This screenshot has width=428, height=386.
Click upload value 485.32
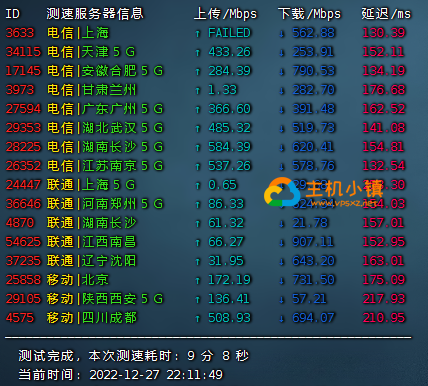(229, 128)
